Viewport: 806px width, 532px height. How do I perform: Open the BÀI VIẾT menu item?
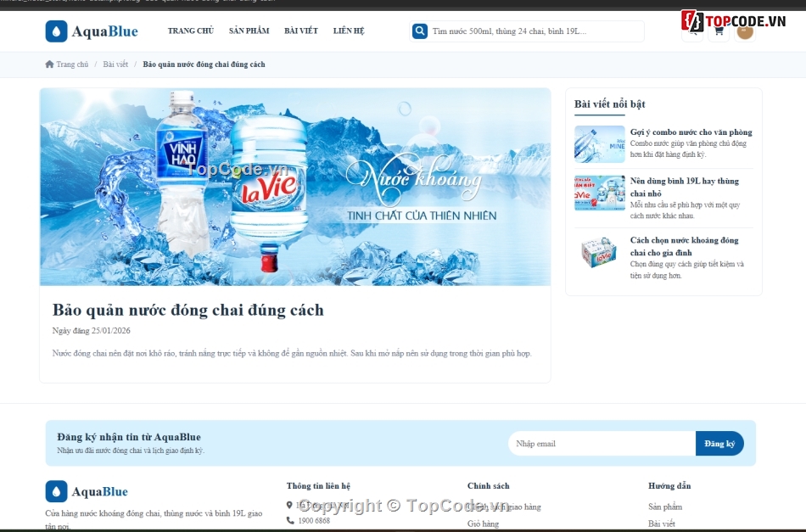[x=301, y=31]
